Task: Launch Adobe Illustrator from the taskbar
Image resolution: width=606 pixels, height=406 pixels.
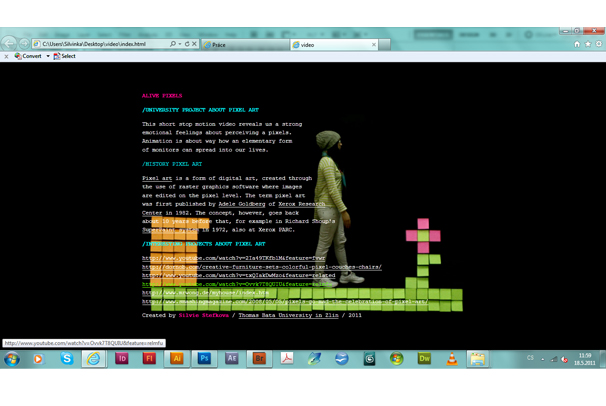Action: click(177, 358)
